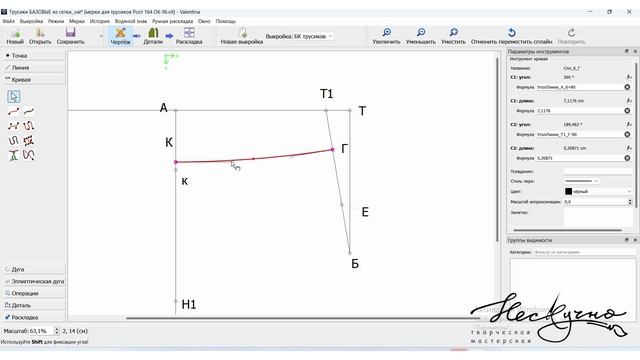This screenshot has height=360, width=640.
Task: Switch to Раскладка layout mode
Action: pos(189,36)
